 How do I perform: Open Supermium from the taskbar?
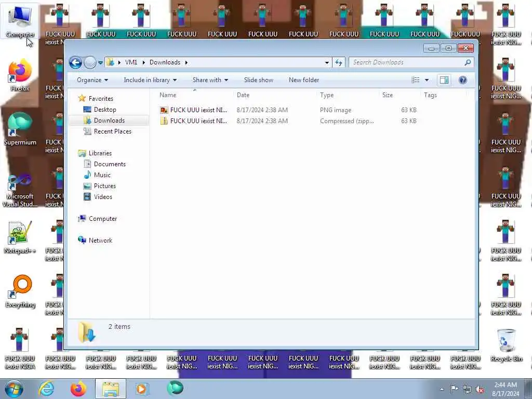[x=175, y=388]
